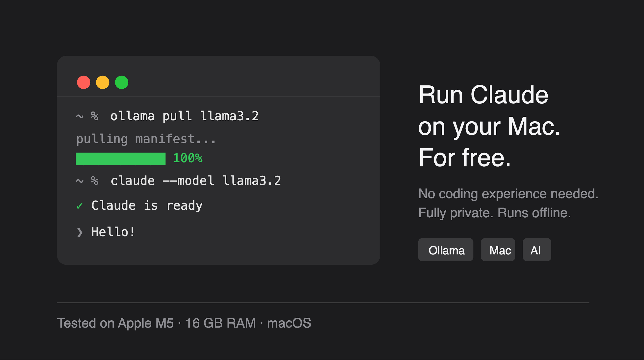The height and width of the screenshot is (360, 644).
Task: Click the green zoom dot
Action: (122, 82)
